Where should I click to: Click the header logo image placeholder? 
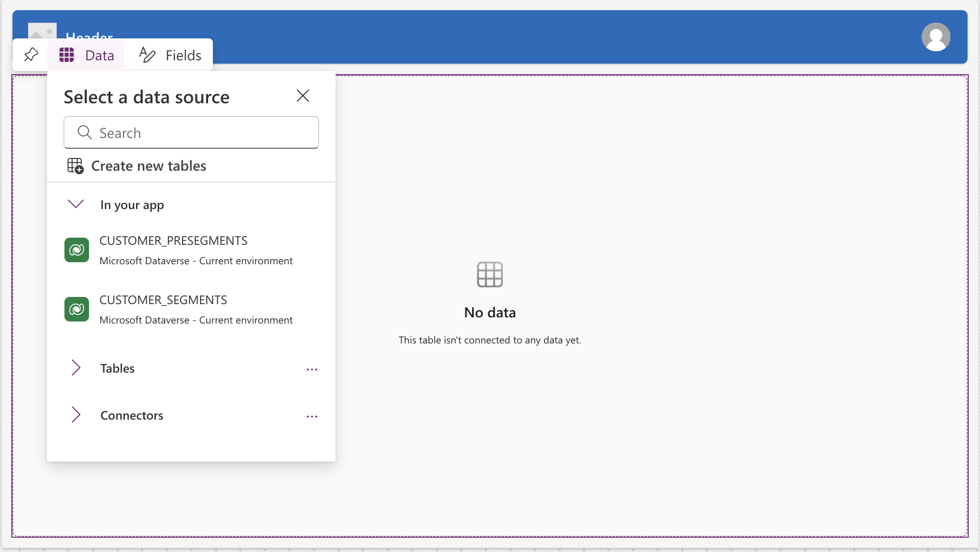42,31
